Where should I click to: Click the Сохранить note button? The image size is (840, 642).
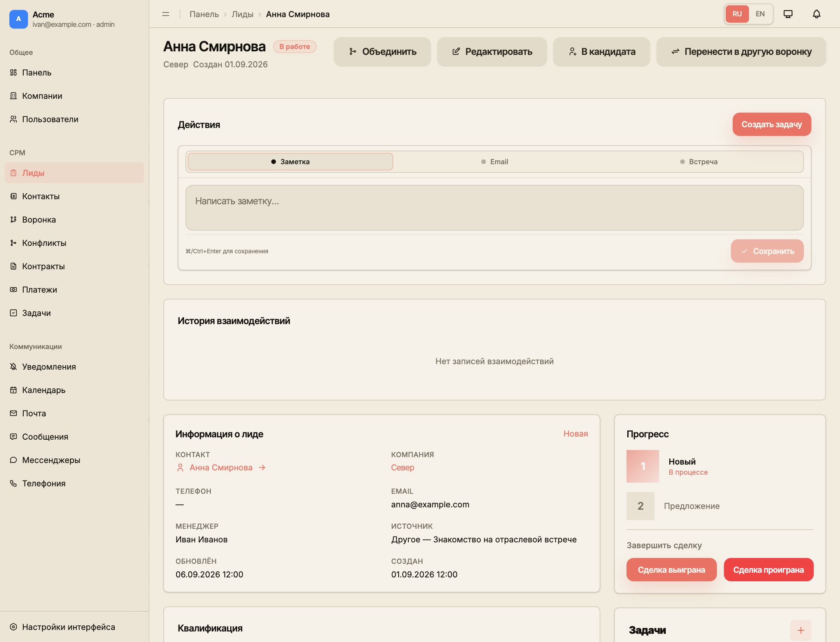pos(767,251)
